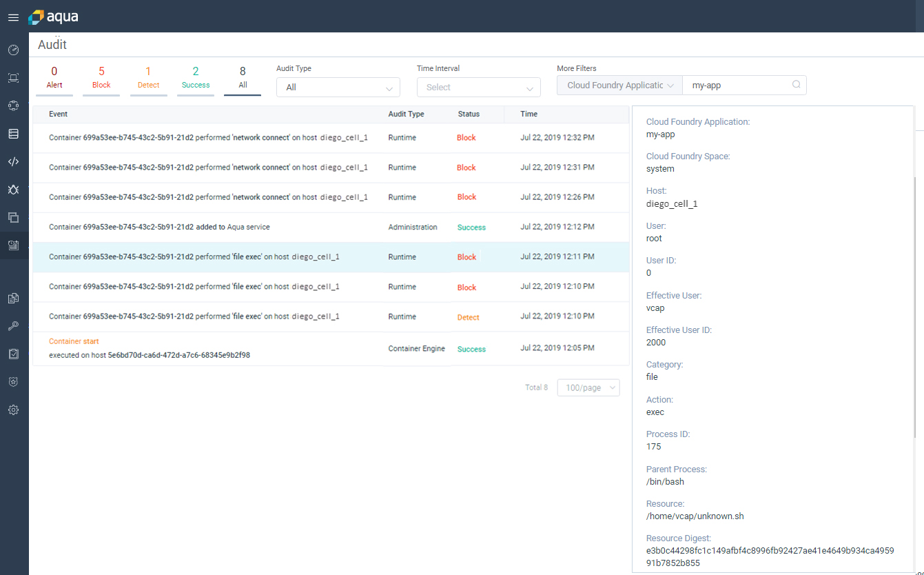This screenshot has height=575, width=924.
Task: Open the Dashboard gauge icon in sidebar
Action: coord(13,50)
